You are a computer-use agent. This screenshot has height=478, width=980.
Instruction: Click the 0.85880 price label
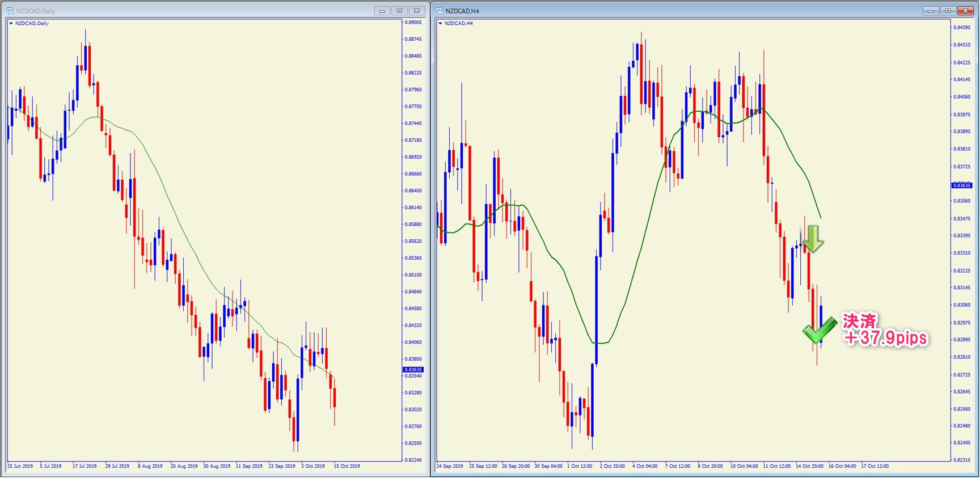tap(413, 224)
